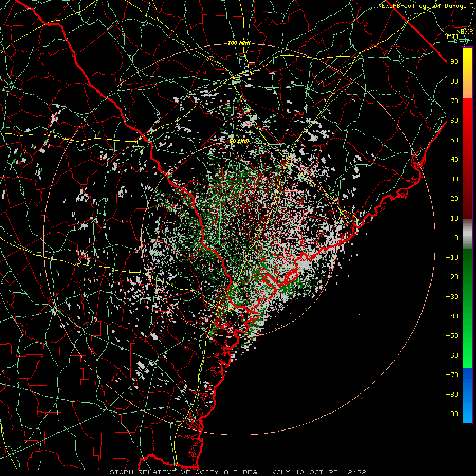Click the KCLX radar site identifier
This screenshot has height=476, width=476.
click(281, 472)
